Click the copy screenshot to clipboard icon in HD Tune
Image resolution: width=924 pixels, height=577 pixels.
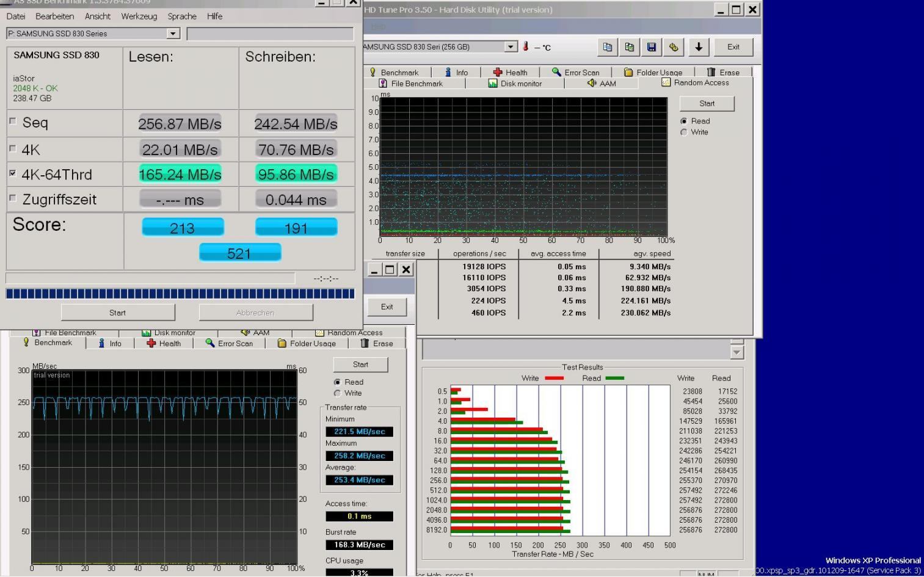[x=630, y=47]
